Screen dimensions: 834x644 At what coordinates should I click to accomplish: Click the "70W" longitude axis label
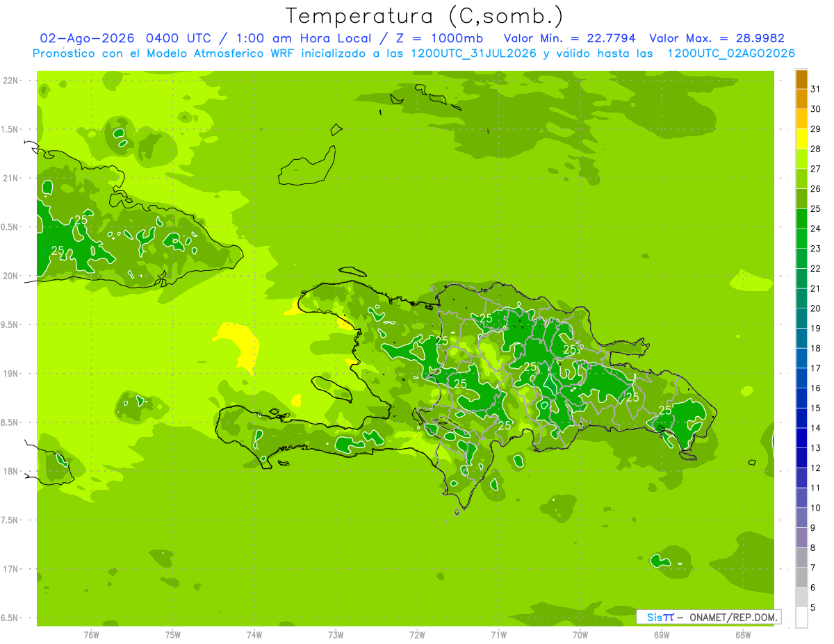pos(580,635)
